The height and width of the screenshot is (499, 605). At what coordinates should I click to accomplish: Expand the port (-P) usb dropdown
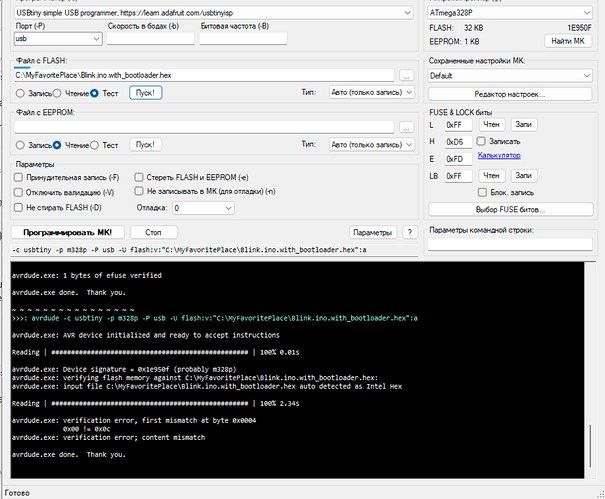coord(58,39)
